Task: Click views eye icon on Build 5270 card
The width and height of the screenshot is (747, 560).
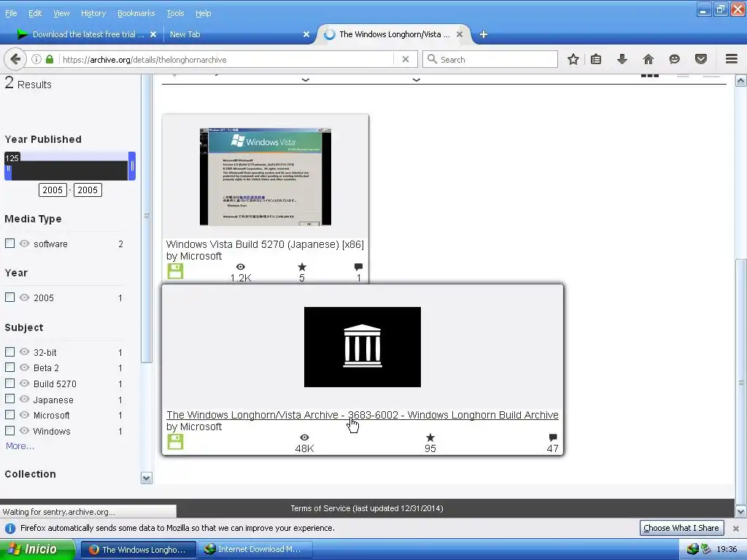Action: pos(241,267)
